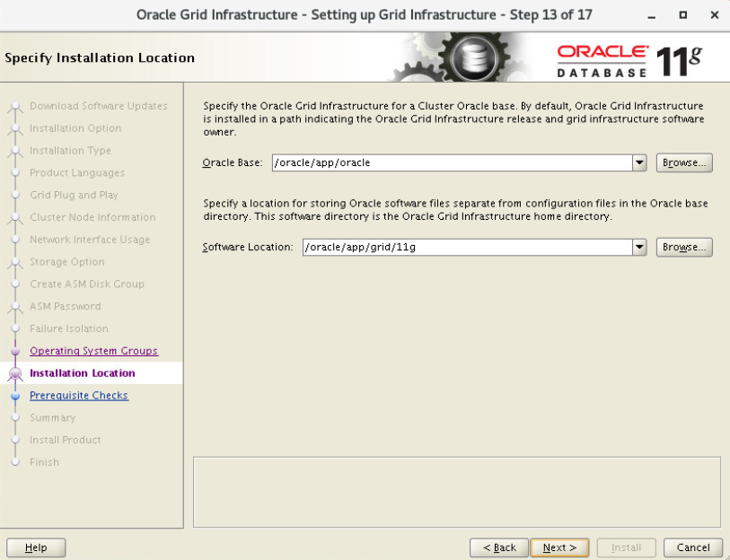
Task: Click the Storage Option step label
Action: tap(67, 262)
